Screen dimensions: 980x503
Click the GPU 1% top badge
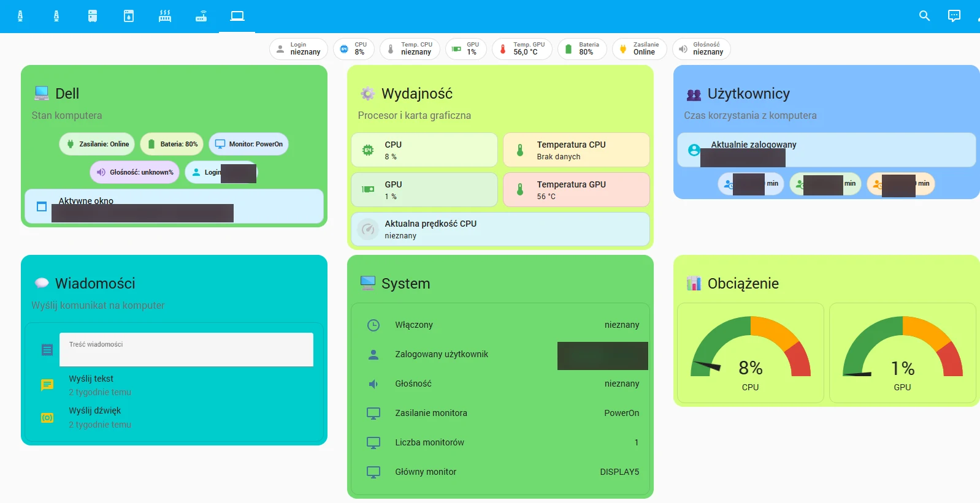pos(466,49)
